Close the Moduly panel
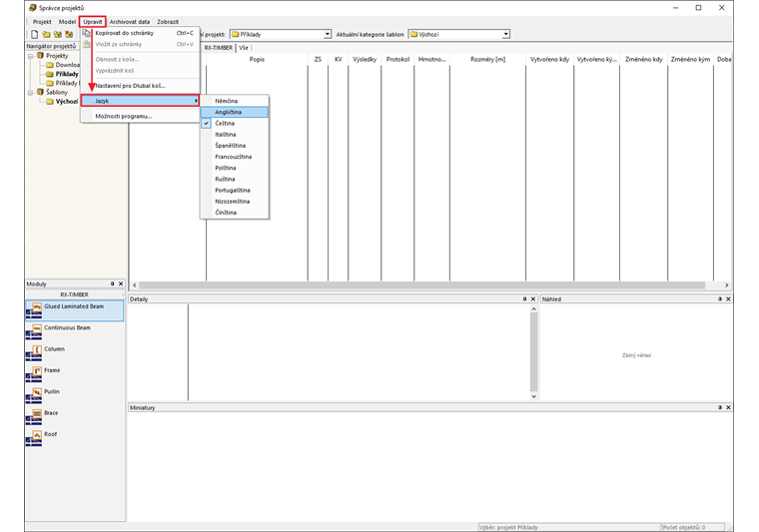Image resolution: width=759 pixels, height=532 pixels. point(121,283)
